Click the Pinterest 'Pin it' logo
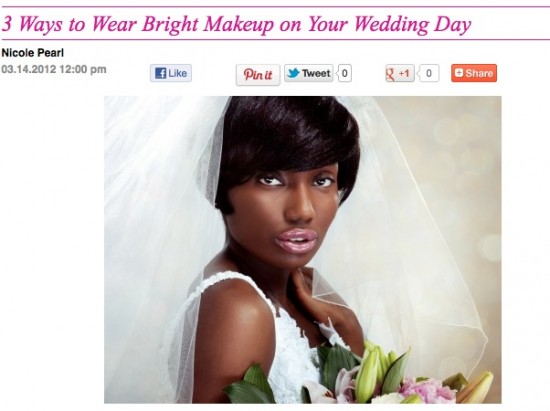 (x=258, y=75)
